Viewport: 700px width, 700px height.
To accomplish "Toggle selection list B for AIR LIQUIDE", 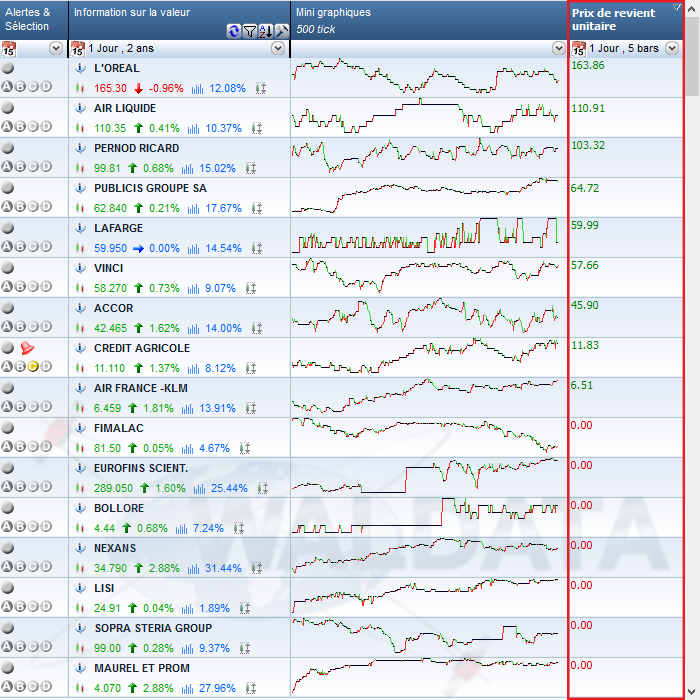I will tap(20, 126).
